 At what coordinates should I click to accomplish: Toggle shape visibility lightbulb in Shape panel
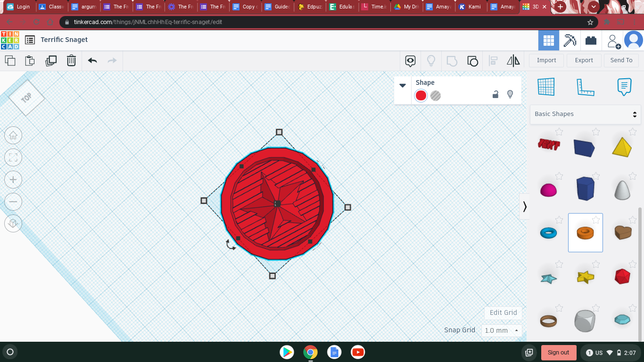[510, 95]
